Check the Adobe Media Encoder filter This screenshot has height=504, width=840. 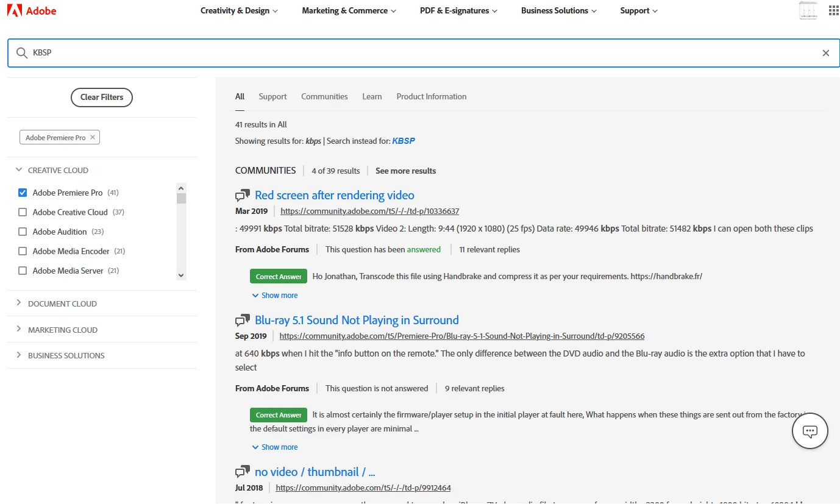(x=23, y=251)
